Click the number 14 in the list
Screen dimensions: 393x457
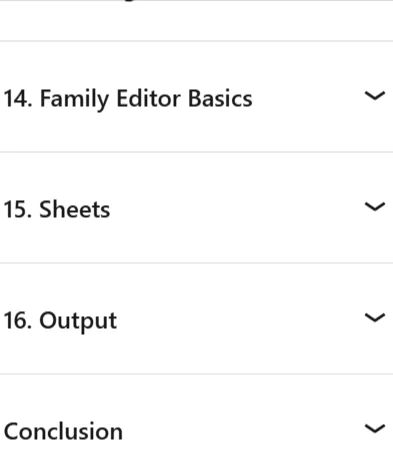pyautogui.click(x=18, y=99)
